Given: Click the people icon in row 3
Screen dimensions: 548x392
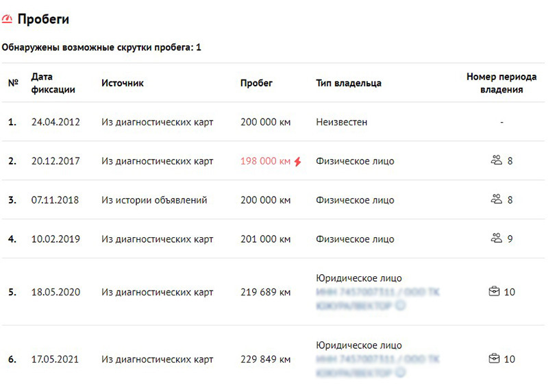Looking at the screenshot, I should click(x=497, y=200).
